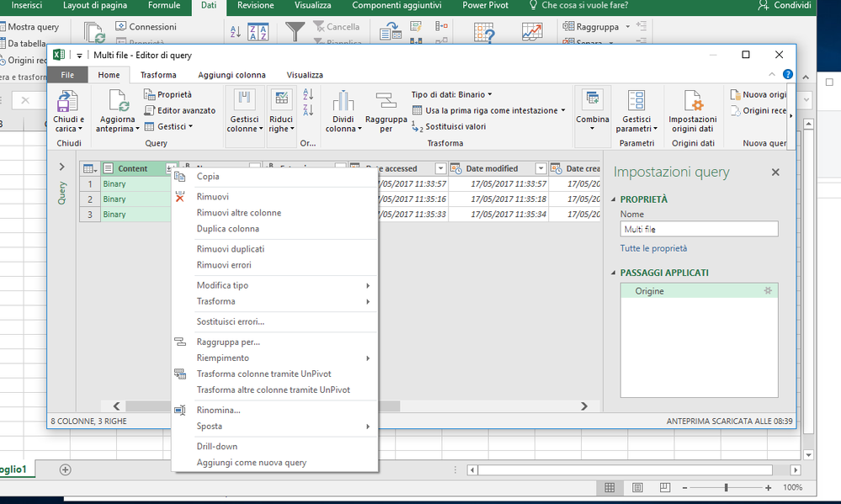
Task: Click the Tutte le proprietà link
Action: pos(653,248)
